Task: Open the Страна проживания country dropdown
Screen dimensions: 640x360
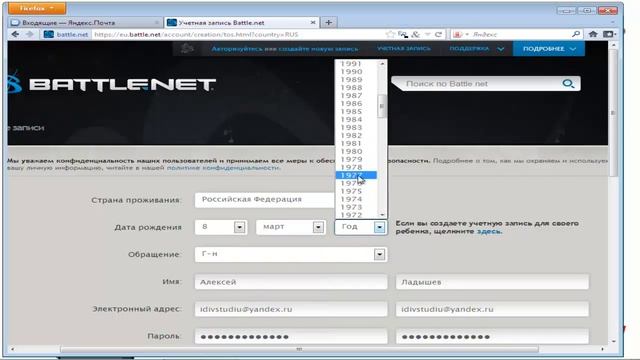Action: pos(264,200)
